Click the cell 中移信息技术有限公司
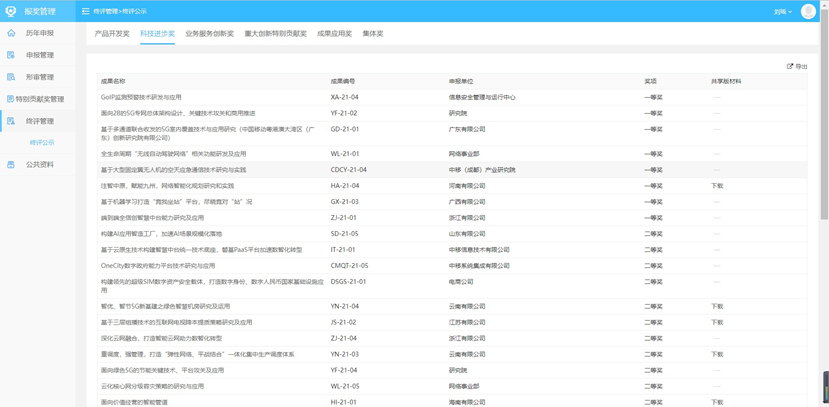The height and width of the screenshot is (407, 829). click(x=479, y=249)
